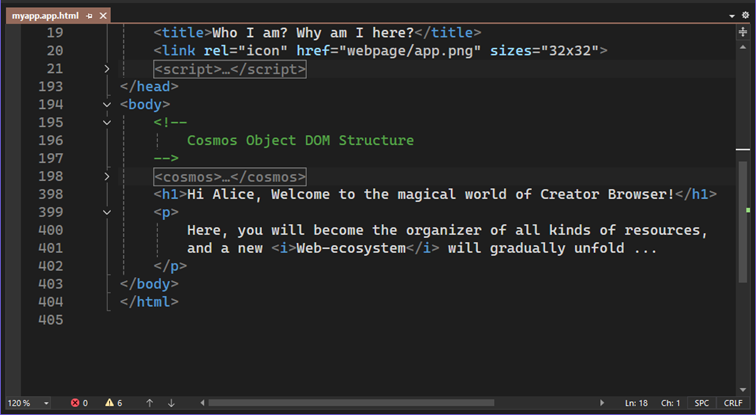Expand the collapsed script block on line 21
The height and width of the screenshot is (415, 756).
pos(107,69)
